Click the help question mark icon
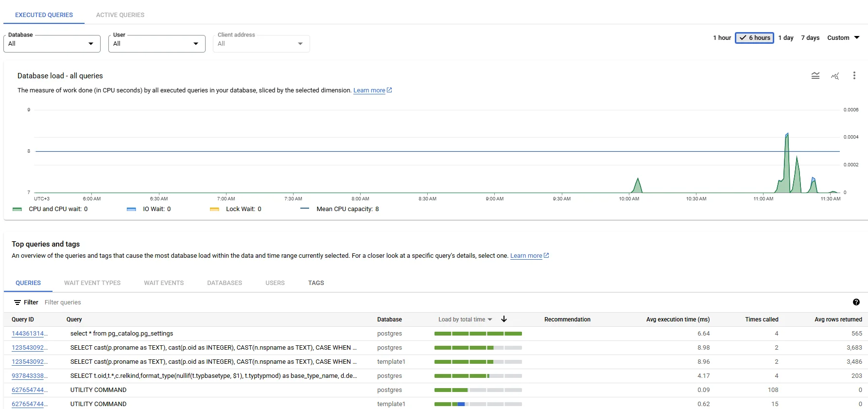 (x=856, y=302)
